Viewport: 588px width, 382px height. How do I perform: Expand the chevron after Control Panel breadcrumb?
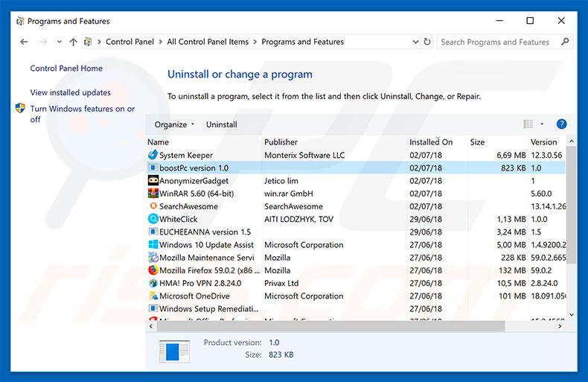click(160, 42)
